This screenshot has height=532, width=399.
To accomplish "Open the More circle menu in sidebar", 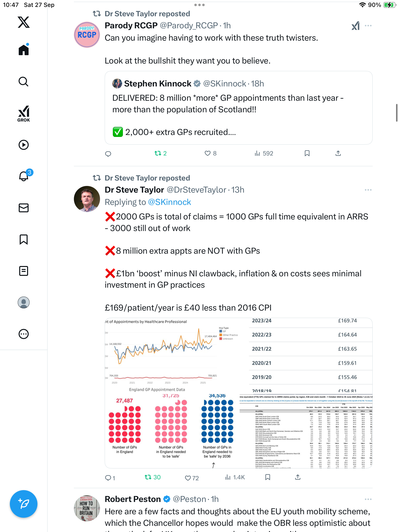I will point(24,334).
